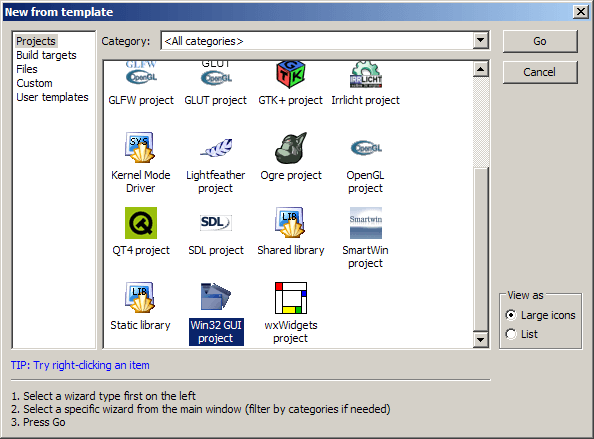Select Projects wizard type

coord(36,41)
